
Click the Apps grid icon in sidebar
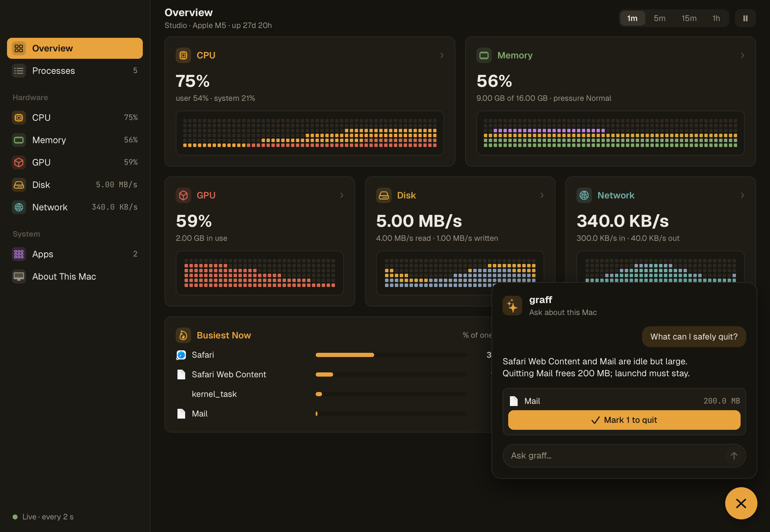19,254
